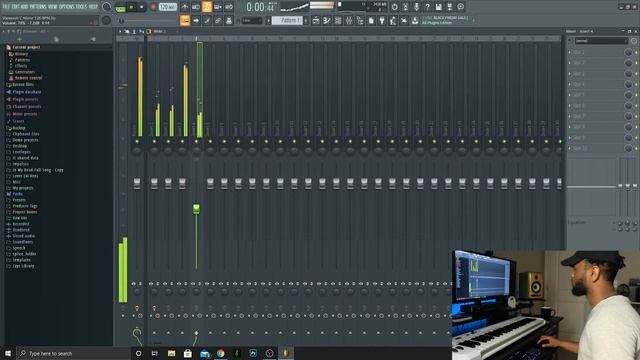This screenshot has height=360, width=640.
Task: Click the transport stop button
Action: pos(142,7)
